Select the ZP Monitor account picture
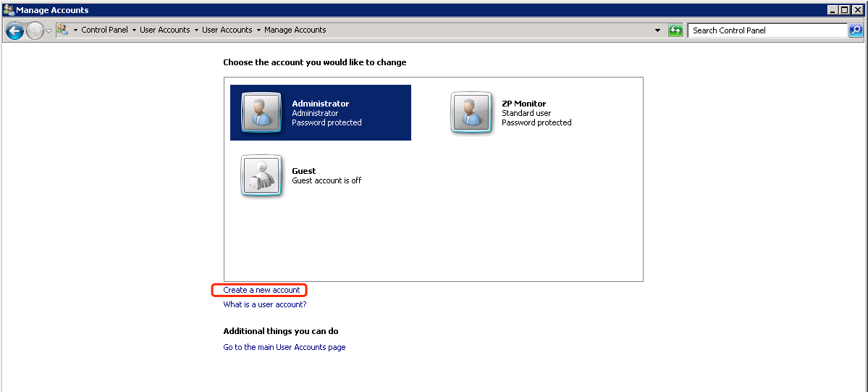Image resolution: width=868 pixels, height=392 pixels. (x=472, y=113)
